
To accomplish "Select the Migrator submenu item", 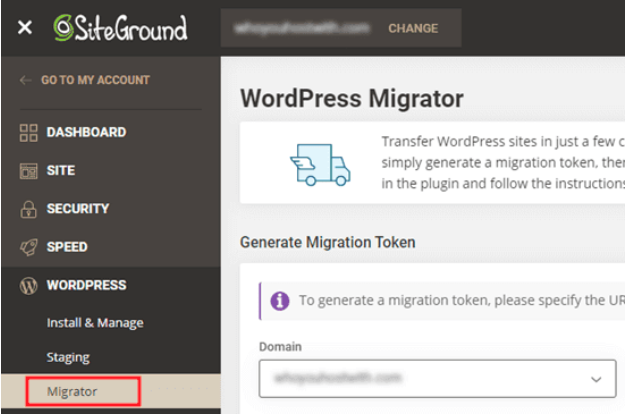I will [72, 392].
